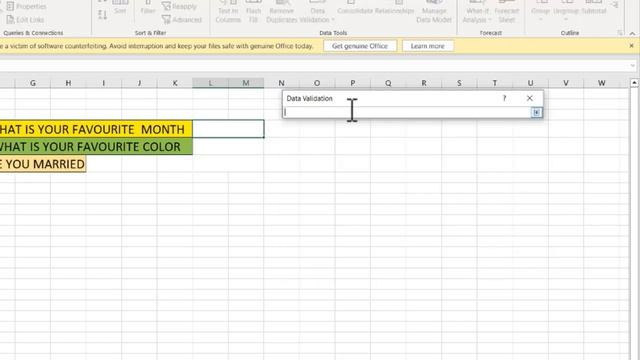Click Properties in Queries & Connections
Viewport: 640px width, 360px height.
26,7
